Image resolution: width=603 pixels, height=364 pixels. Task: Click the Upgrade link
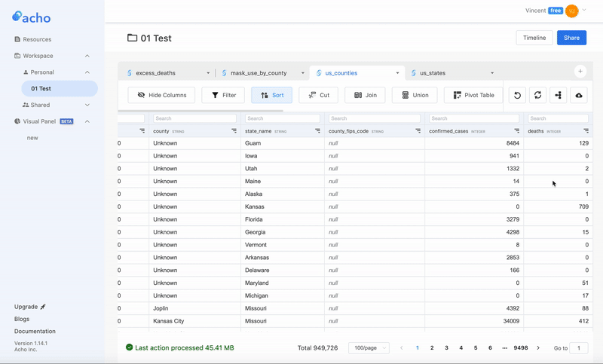[x=30, y=307]
